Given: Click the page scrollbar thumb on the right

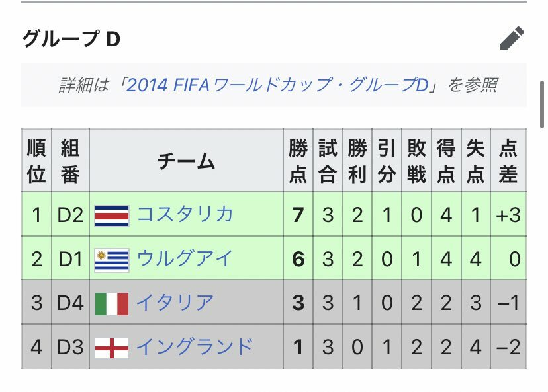Looking at the screenshot, I should (x=541, y=104).
